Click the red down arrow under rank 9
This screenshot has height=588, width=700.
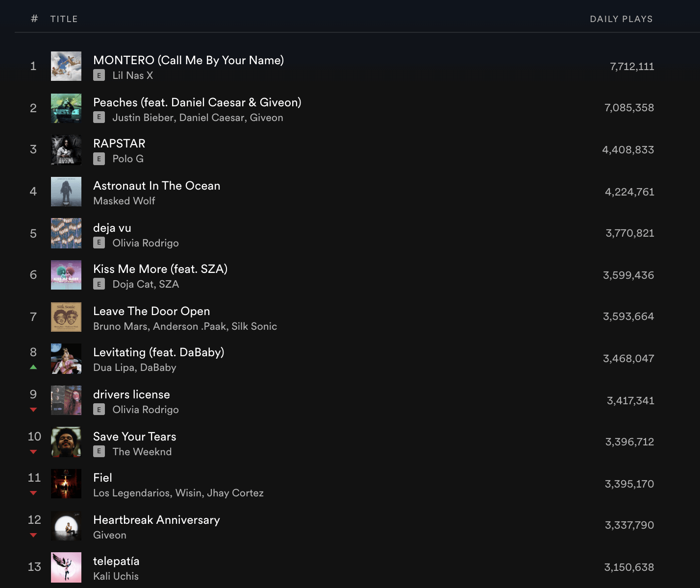pyautogui.click(x=33, y=410)
